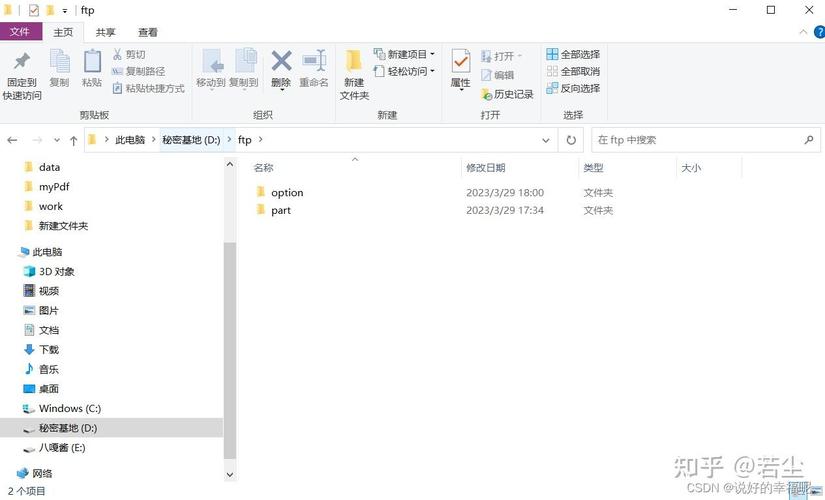This screenshot has height=500, width=825.
Task: Refresh the ftp folder view
Action: click(x=571, y=140)
